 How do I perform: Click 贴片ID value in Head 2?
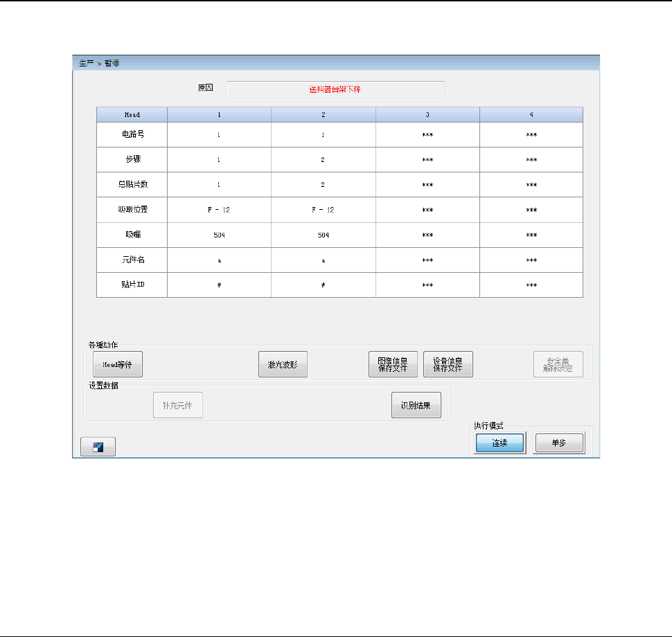(x=323, y=285)
